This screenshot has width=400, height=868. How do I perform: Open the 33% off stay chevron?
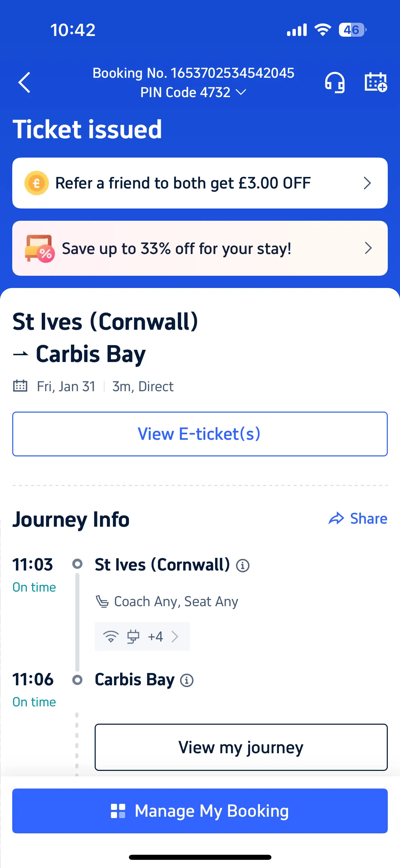[368, 248]
